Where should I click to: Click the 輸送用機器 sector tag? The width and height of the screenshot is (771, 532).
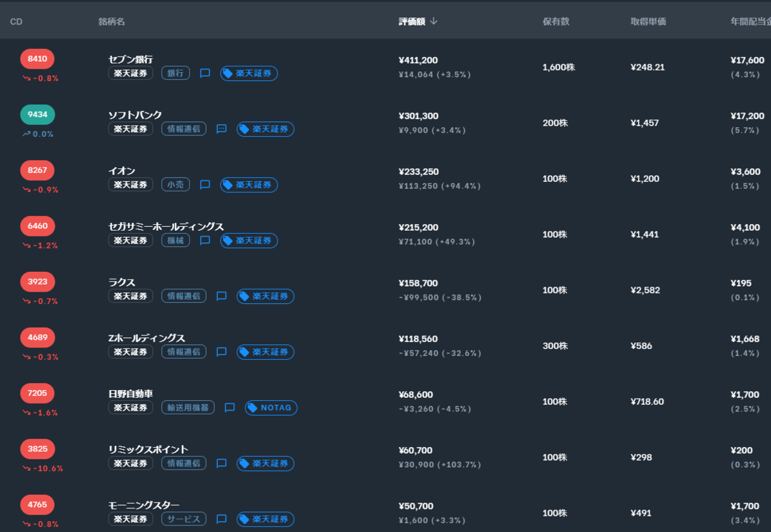point(188,408)
